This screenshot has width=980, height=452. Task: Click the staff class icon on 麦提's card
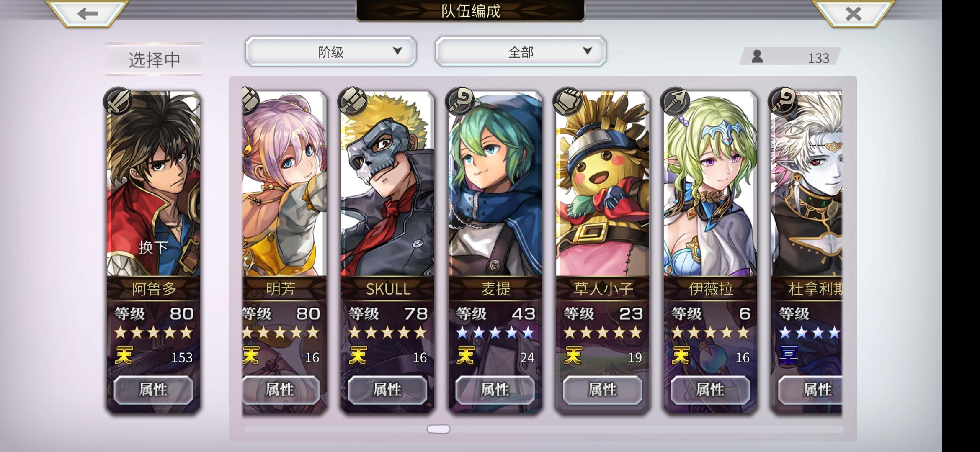[x=460, y=101]
